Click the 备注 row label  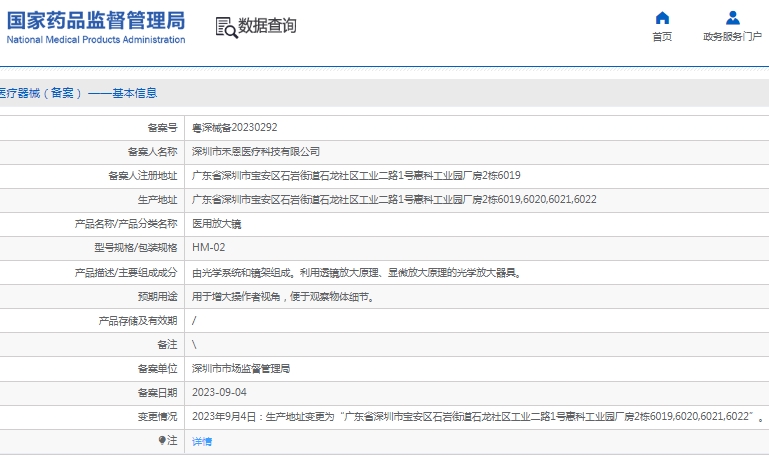pyautogui.click(x=167, y=344)
